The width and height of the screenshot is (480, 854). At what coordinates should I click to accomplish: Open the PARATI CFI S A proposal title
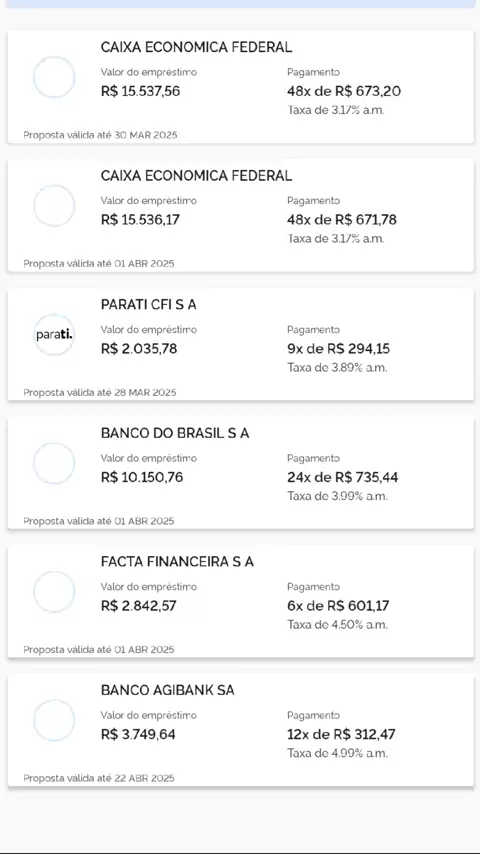coord(148,305)
